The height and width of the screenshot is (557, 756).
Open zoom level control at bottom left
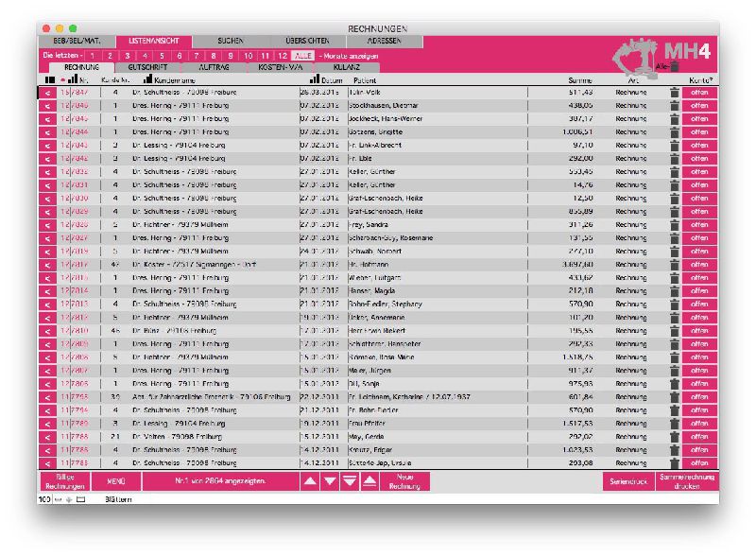(x=44, y=498)
